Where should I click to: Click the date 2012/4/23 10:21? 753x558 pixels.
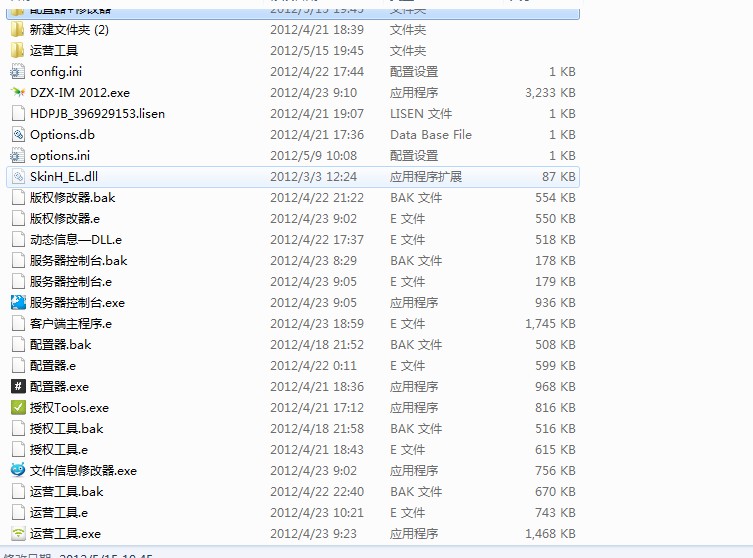(x=317, y=513)
